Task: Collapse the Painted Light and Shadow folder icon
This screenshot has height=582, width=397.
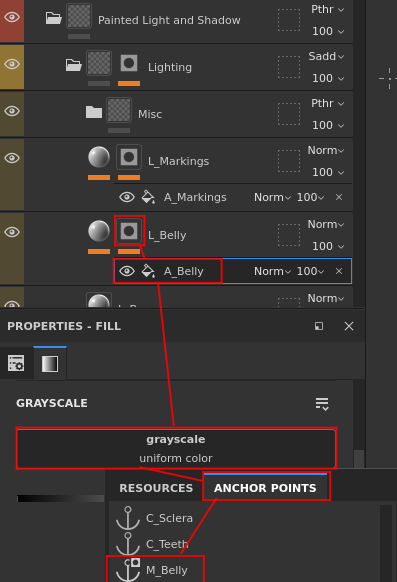Action: tap(53, 17)
